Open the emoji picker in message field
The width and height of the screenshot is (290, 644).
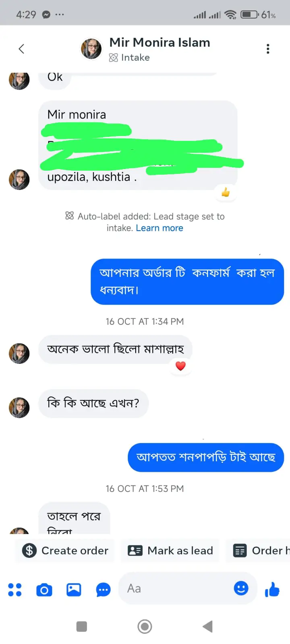point(241,588)
